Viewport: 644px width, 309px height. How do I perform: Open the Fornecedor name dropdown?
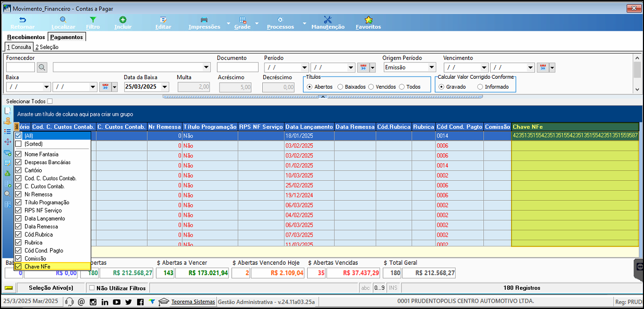tap(206, 67)
